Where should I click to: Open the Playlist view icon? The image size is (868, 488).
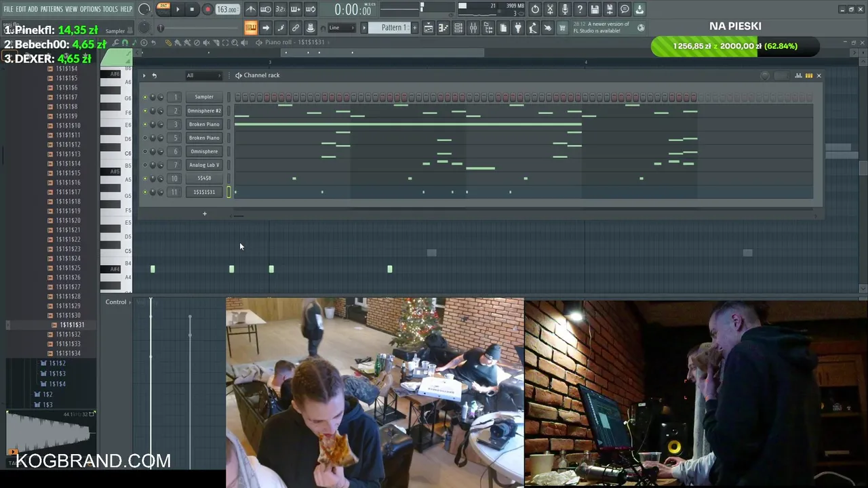429,28
